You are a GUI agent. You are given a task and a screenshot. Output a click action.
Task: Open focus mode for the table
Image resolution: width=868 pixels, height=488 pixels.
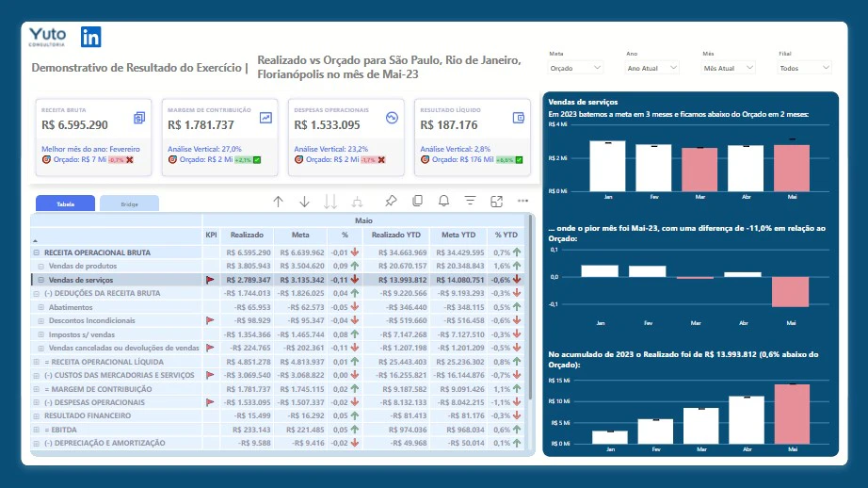click(496, 202)
